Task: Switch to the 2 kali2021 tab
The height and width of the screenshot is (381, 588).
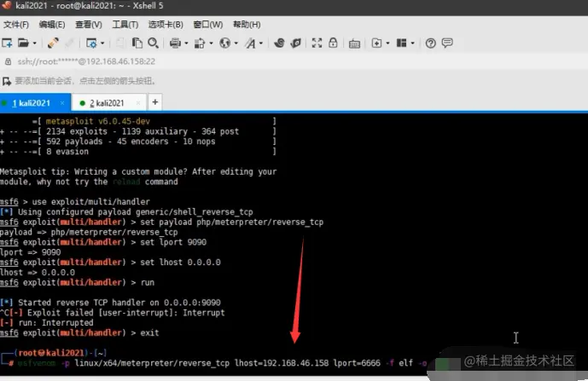Action: 107,103
